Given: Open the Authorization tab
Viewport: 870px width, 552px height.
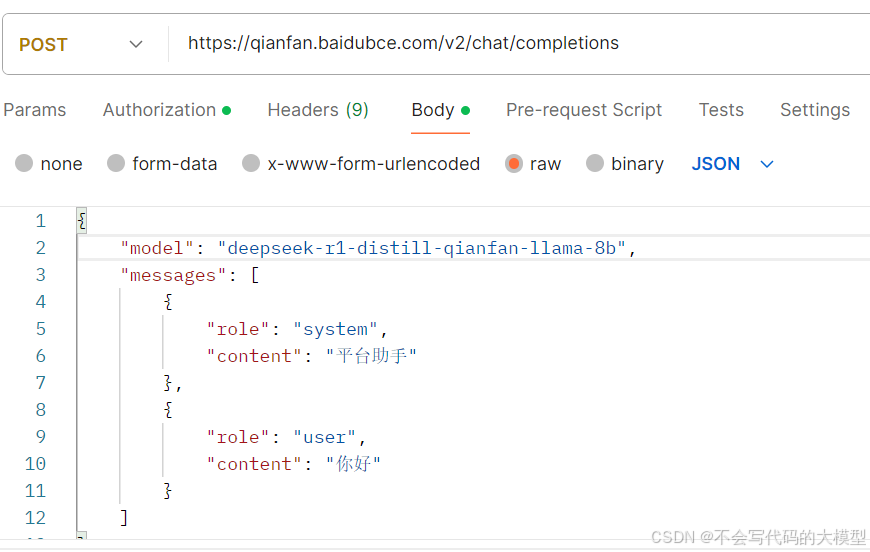Looking at the screenshot, I should [x=166, y=110].
